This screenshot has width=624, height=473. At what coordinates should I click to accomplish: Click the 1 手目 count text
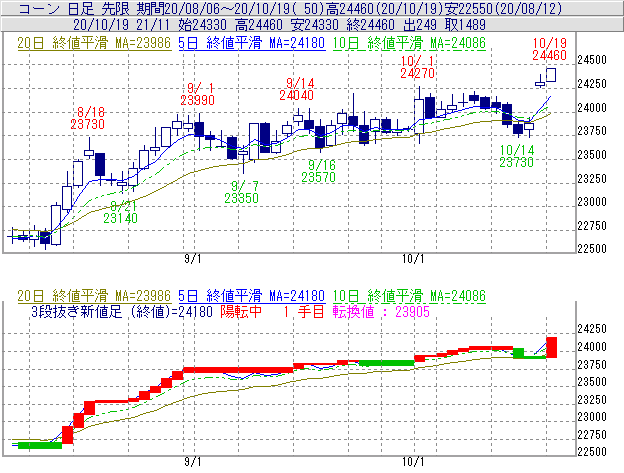click(x=303, y=311)
